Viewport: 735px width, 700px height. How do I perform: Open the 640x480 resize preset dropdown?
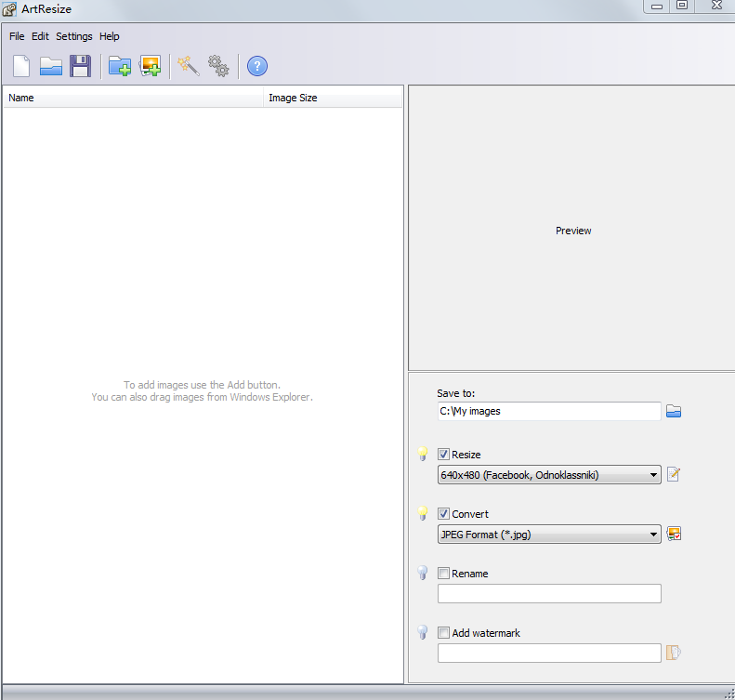(549, 475)
